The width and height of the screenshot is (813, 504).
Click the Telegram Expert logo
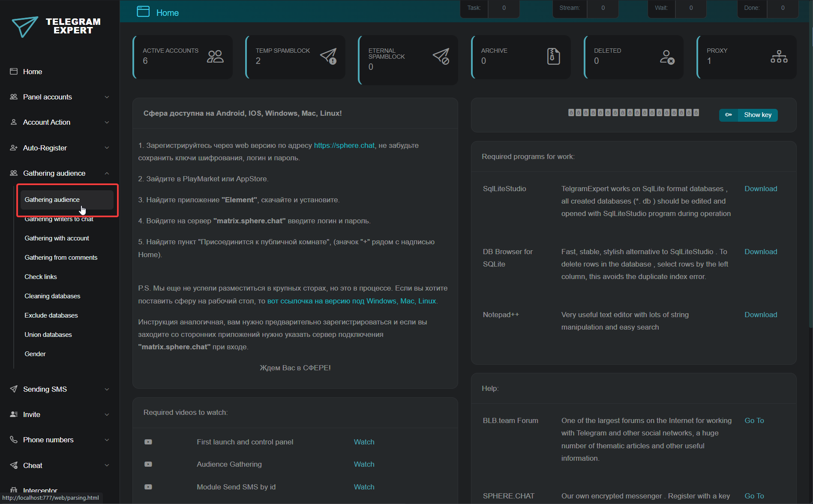point(57,27)
